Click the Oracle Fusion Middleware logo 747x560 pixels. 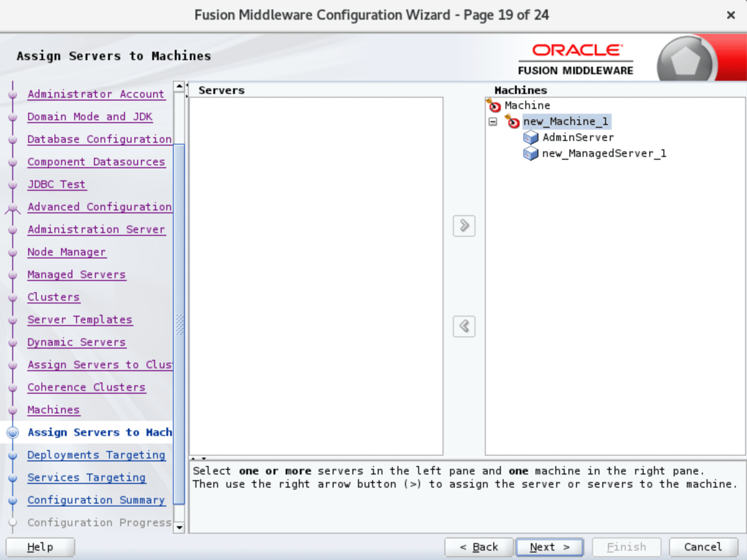(576, 59)
